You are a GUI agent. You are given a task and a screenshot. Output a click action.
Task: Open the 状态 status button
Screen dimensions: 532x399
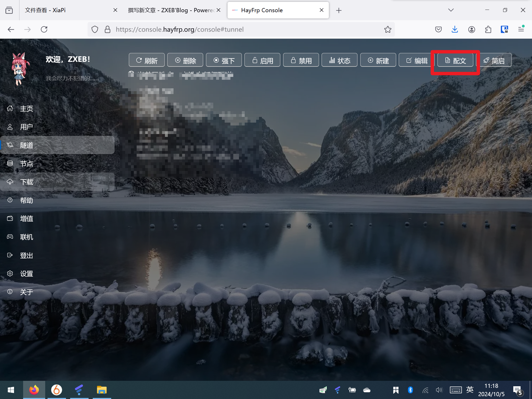coord(340,60)
